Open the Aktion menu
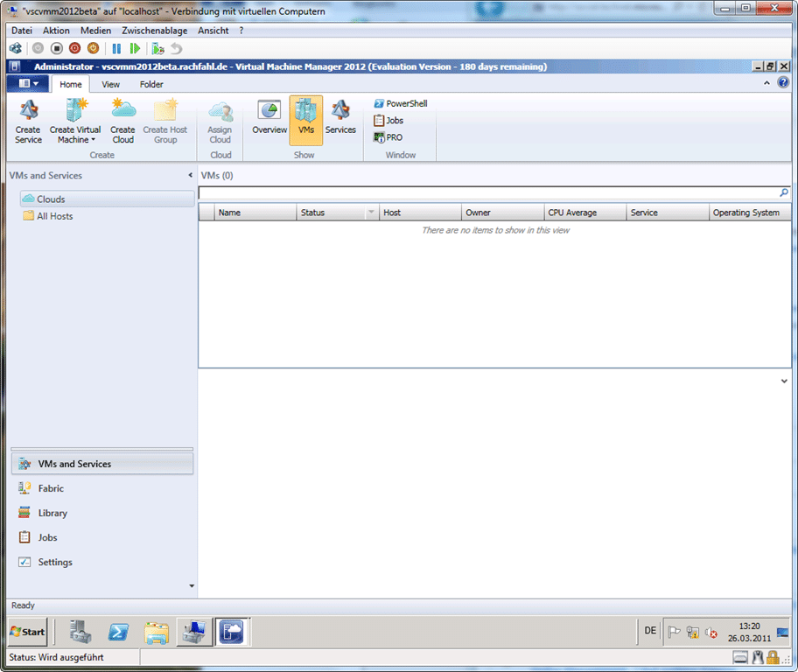The height and width of the screenshot is (672, 798). click(x=56, y=31)
